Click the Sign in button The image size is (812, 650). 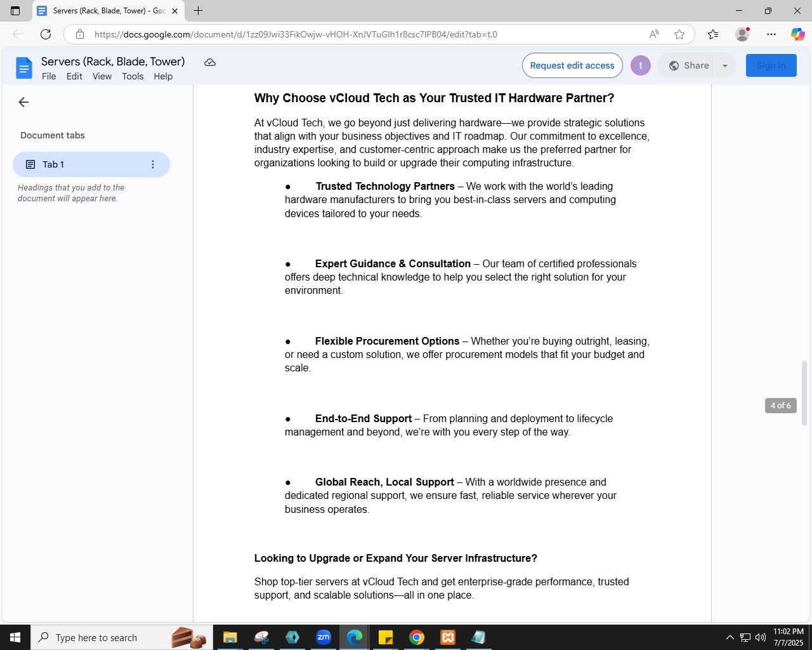pos(771,65)
